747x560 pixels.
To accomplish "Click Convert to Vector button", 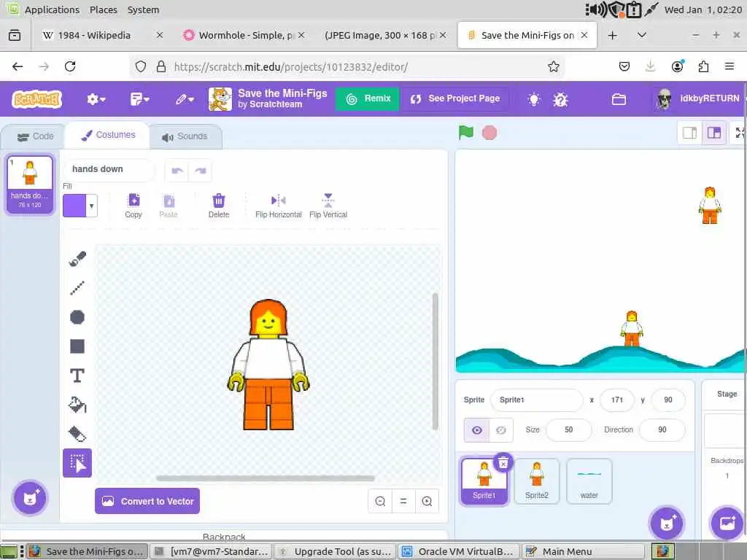I will (147, 501).
